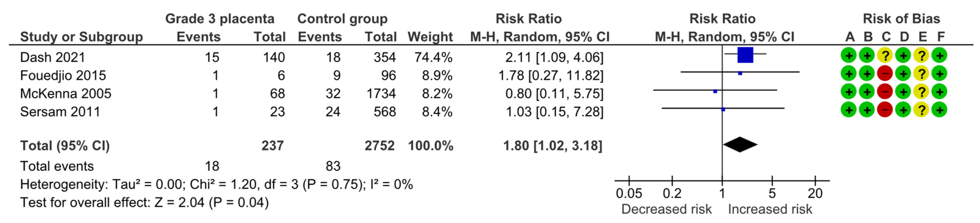Click Fouedjio 2015 red minus bias circle
980x223 pixels.
885,74
